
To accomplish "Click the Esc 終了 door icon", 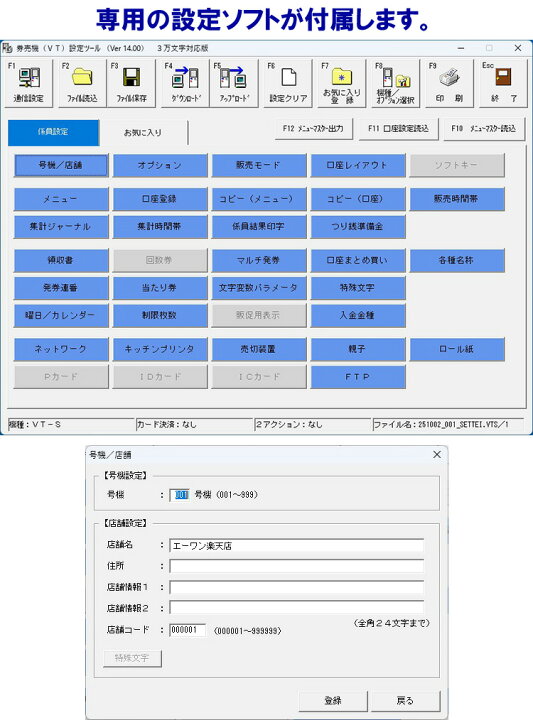I will coord(503,83).
